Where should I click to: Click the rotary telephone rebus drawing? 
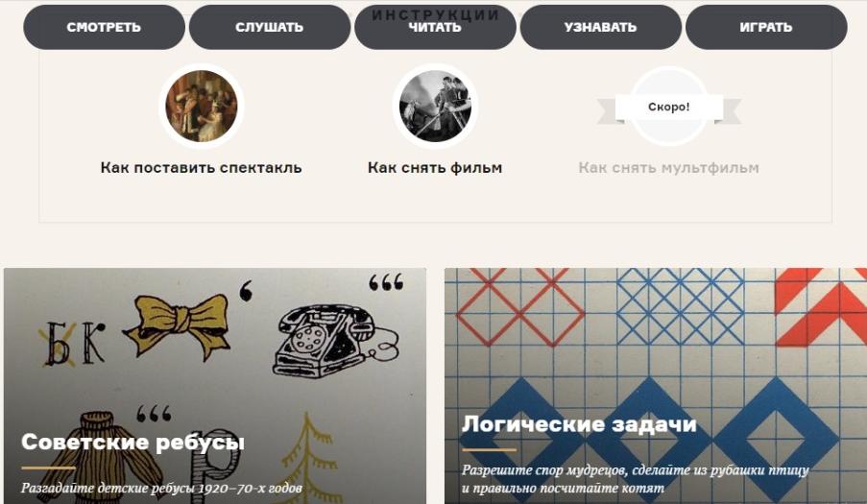pos(335,341)
